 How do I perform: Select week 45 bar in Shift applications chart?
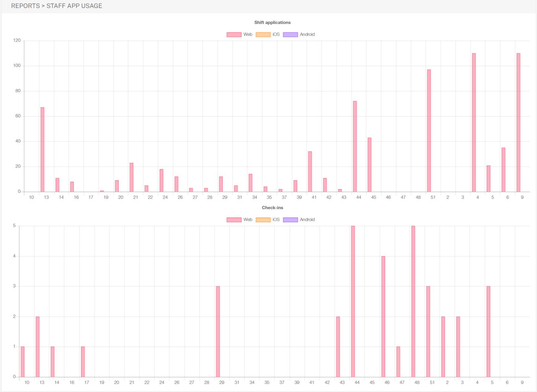click(x=370, y=165)
